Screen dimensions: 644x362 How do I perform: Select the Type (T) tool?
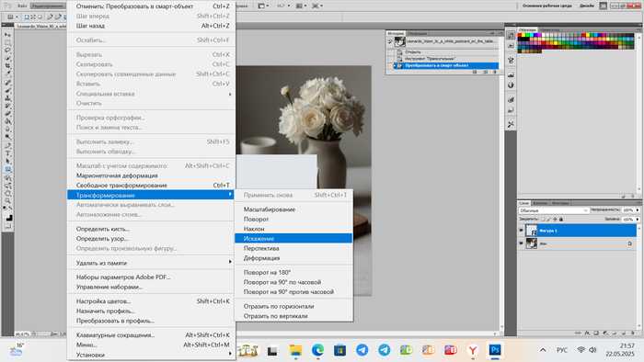pyautogui.click(x=7, y=153)
